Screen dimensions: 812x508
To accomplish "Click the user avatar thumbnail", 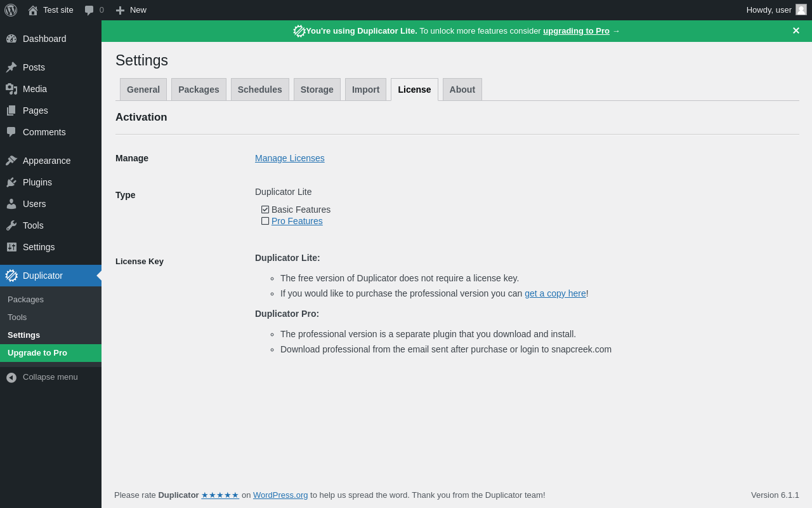I will tap(801, 10).
